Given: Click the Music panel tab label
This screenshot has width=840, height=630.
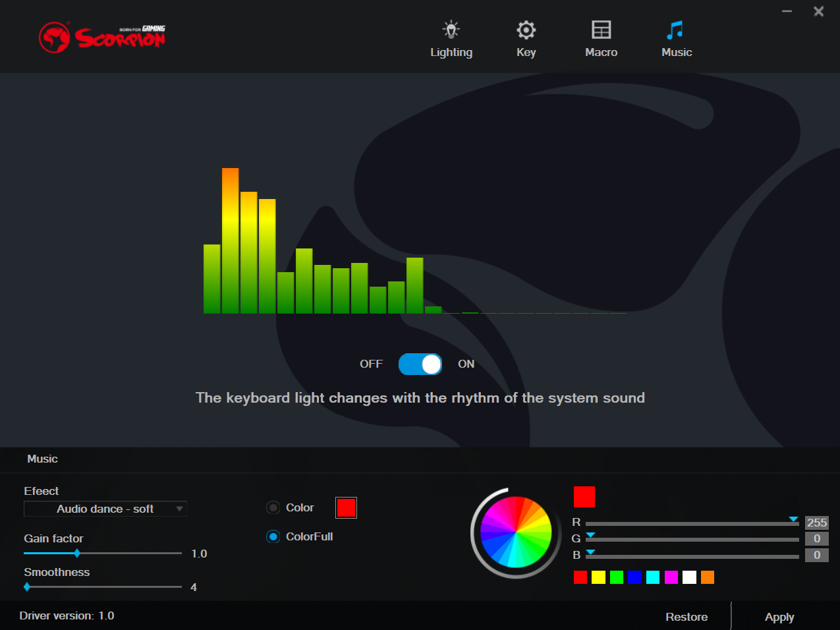Looking at the screenshot, I should 42,459.
